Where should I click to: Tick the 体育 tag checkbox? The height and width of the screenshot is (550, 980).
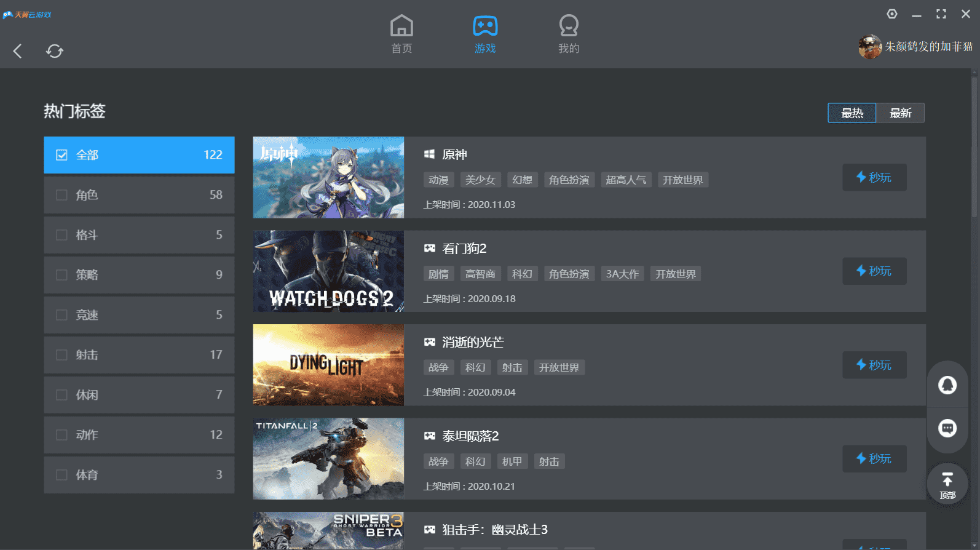click(x=61, y=475)
